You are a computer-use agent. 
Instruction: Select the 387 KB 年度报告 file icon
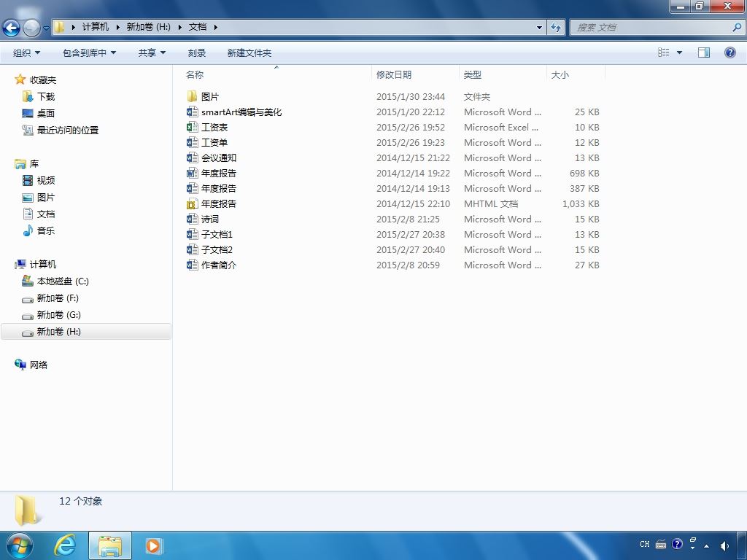pos(192,188)
